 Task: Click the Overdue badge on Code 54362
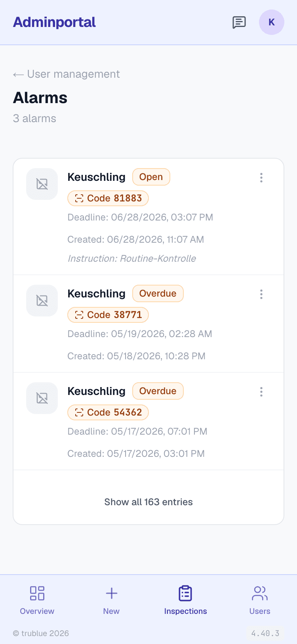point(158,391)
